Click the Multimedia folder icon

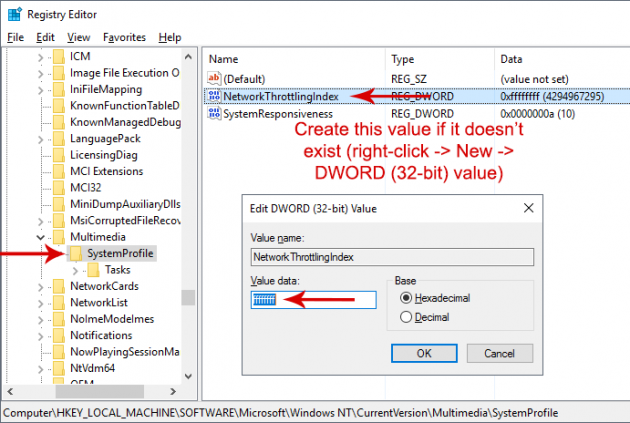[x=59, y=237]
